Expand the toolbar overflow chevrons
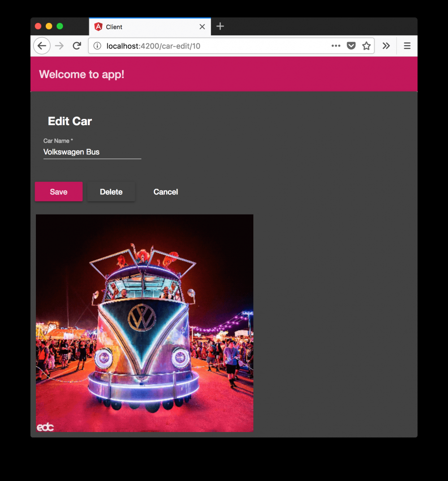 point(386,46)
